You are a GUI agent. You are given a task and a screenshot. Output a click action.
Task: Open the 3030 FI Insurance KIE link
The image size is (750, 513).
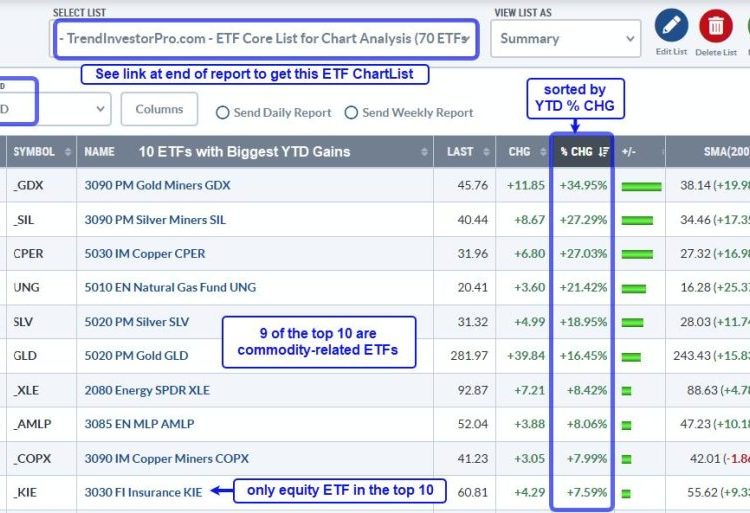tap(143, 492)
